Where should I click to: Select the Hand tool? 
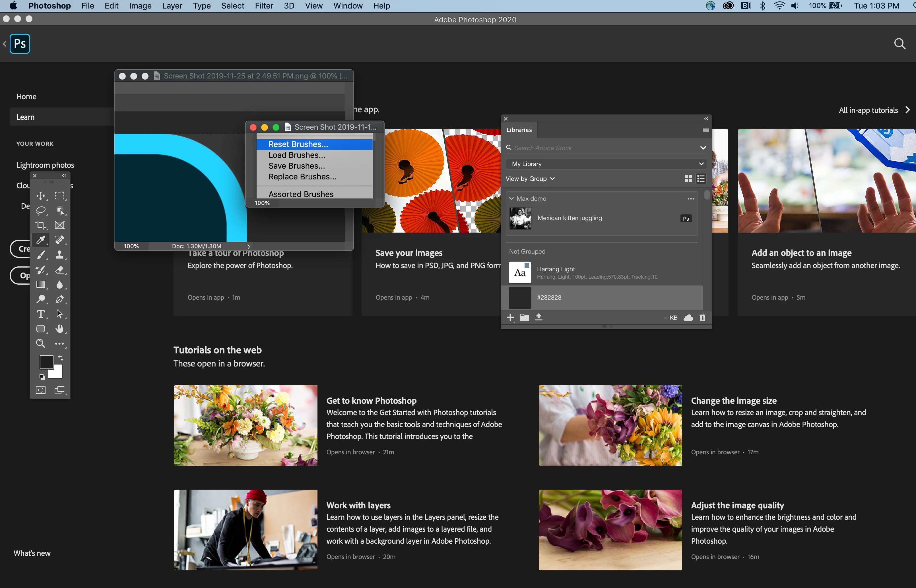coord(59,329)
